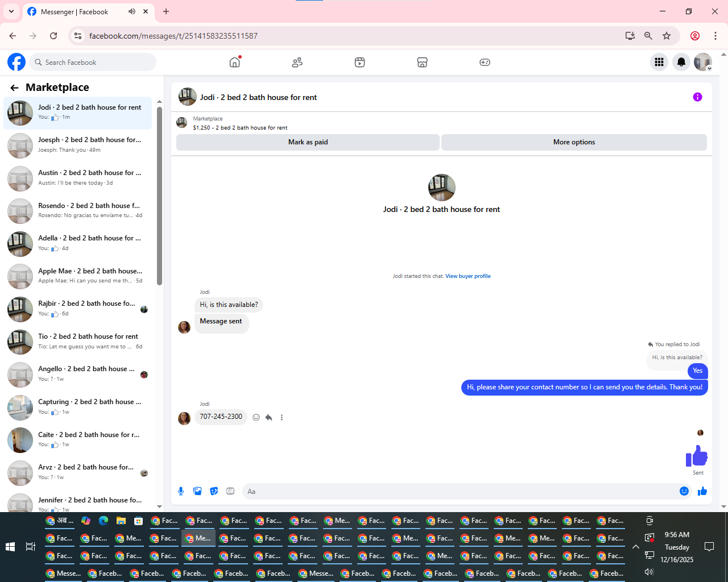Image resolution: width=728 pixels, height=582 pixels.
Task: Open the Chrome three-dot menu
Action: point(715,36)
